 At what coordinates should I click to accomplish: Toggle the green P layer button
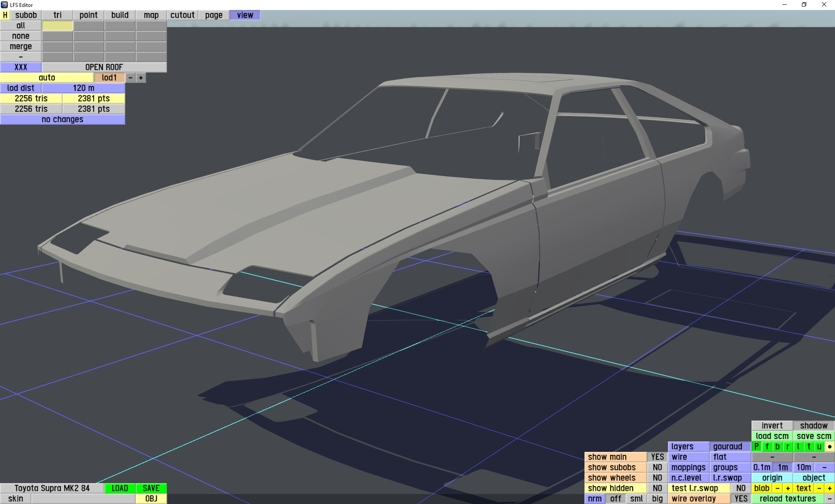pyautogui.click(x=757, y=447)
